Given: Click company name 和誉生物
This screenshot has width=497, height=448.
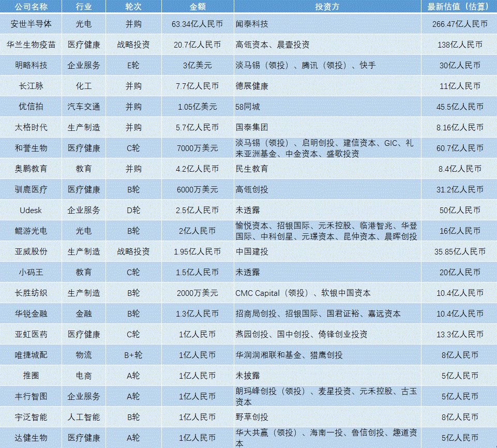Looking at the screenshot, I should coord(31,148).
